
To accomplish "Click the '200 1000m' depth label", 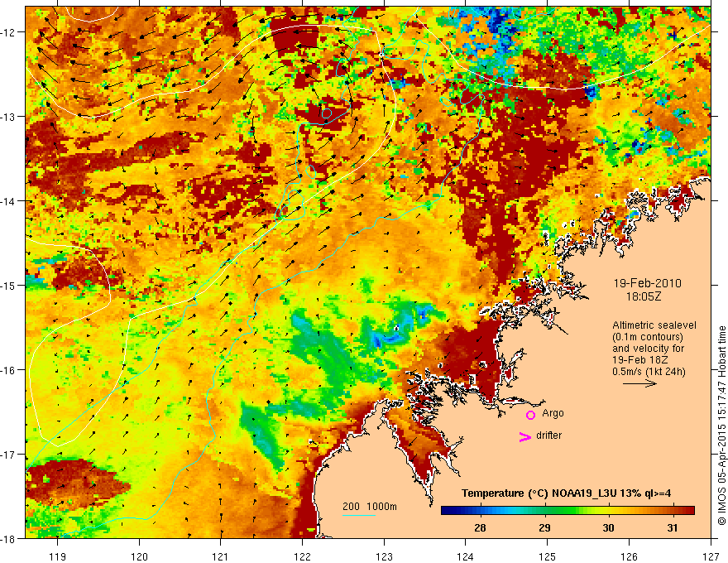I will [x=370, y=507].
